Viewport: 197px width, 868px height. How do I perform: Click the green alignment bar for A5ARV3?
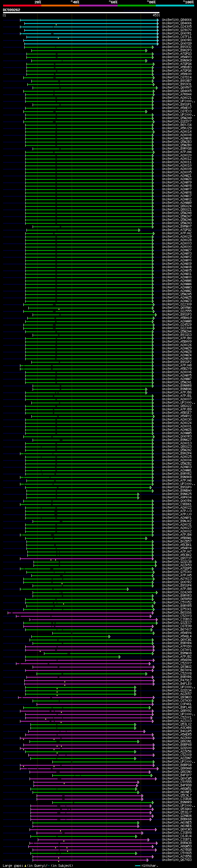[90, 57]
